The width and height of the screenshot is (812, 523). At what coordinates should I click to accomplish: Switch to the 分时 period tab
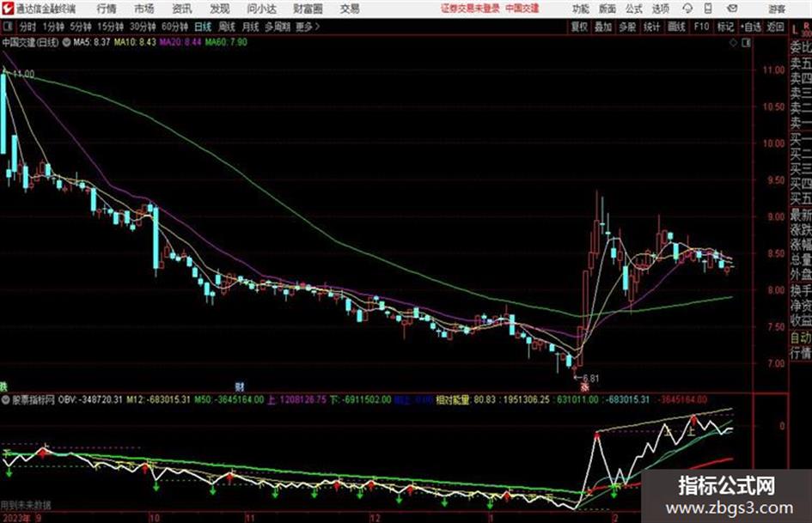28,27
